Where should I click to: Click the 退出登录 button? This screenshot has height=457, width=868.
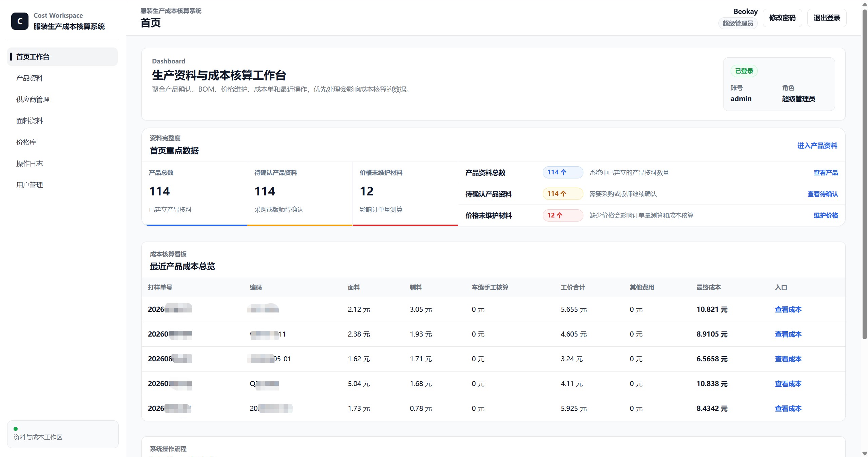[x=827, y=18]
